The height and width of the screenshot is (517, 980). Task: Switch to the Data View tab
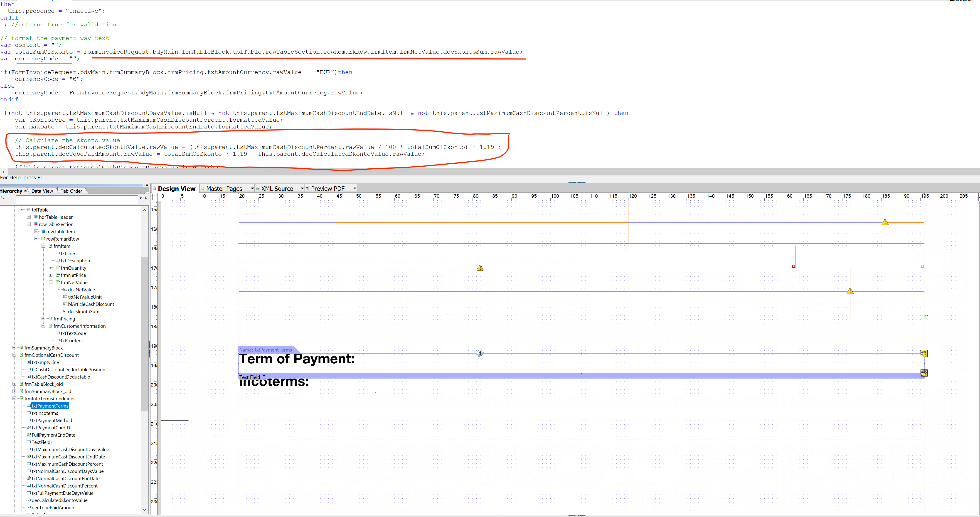coord(42,191)
